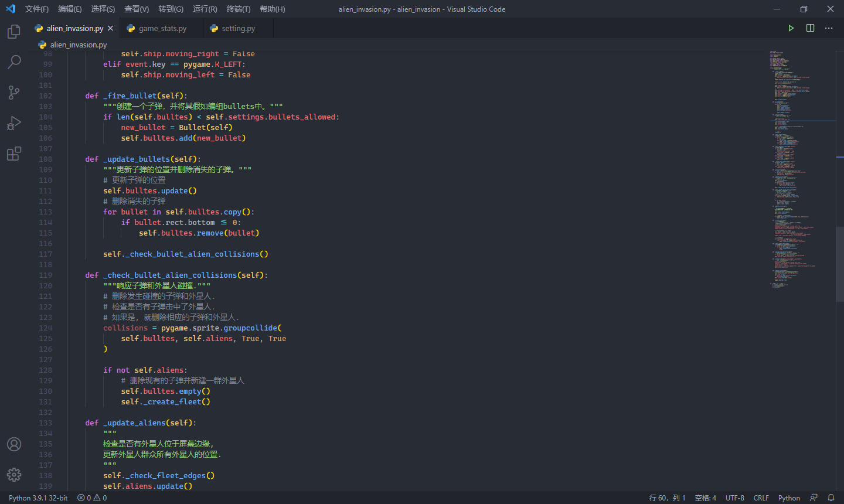Click 'if bullet.rect.bottom <= 0:' line

[x=181, y=222]
